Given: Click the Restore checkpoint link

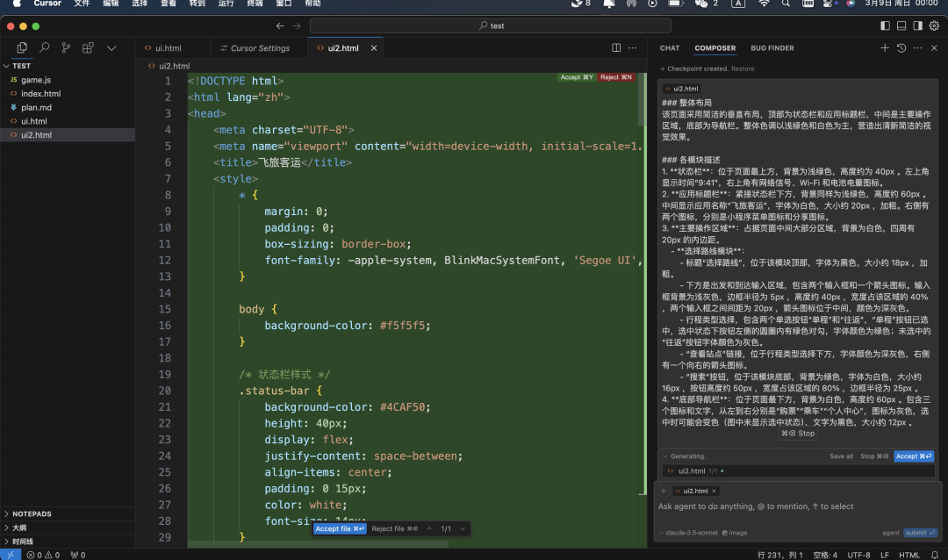Looking at the screenshot, I should [x=743, y=68].
